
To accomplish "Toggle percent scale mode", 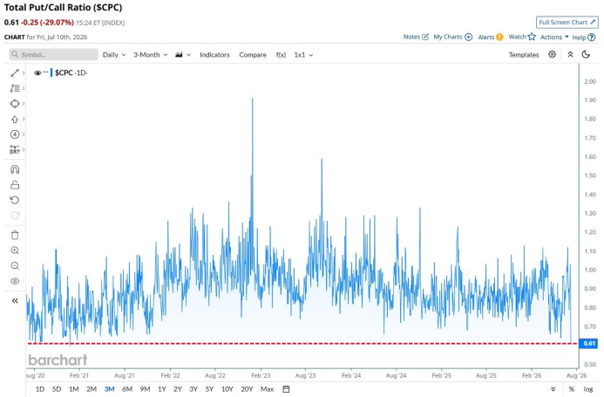I will click(571, 389).
